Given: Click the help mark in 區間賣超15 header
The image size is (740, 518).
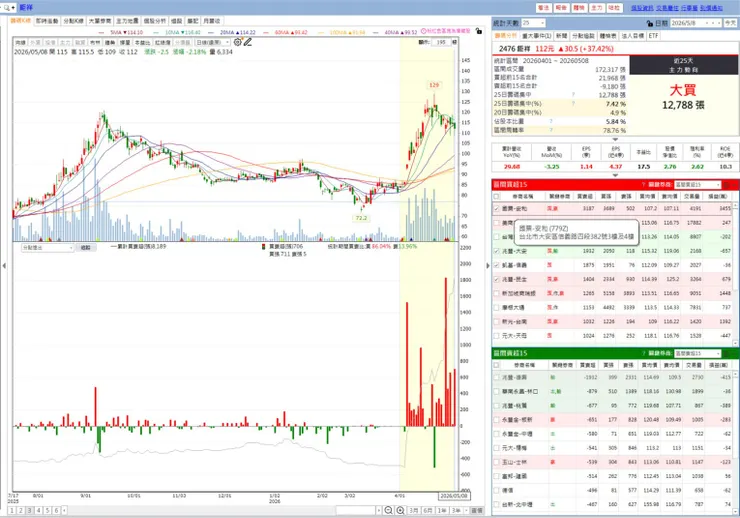Looking at the screenshot, I should [643, 353].
